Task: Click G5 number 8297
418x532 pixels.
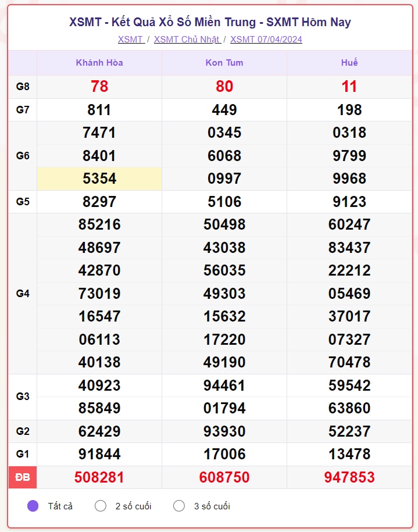Action: [99, 202]
